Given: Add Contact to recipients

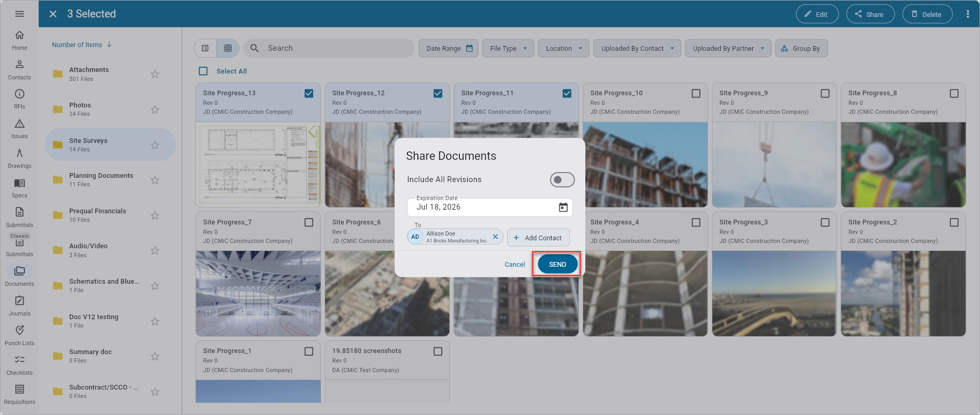Looking at the screenshot, I should [x=538, y=238].
